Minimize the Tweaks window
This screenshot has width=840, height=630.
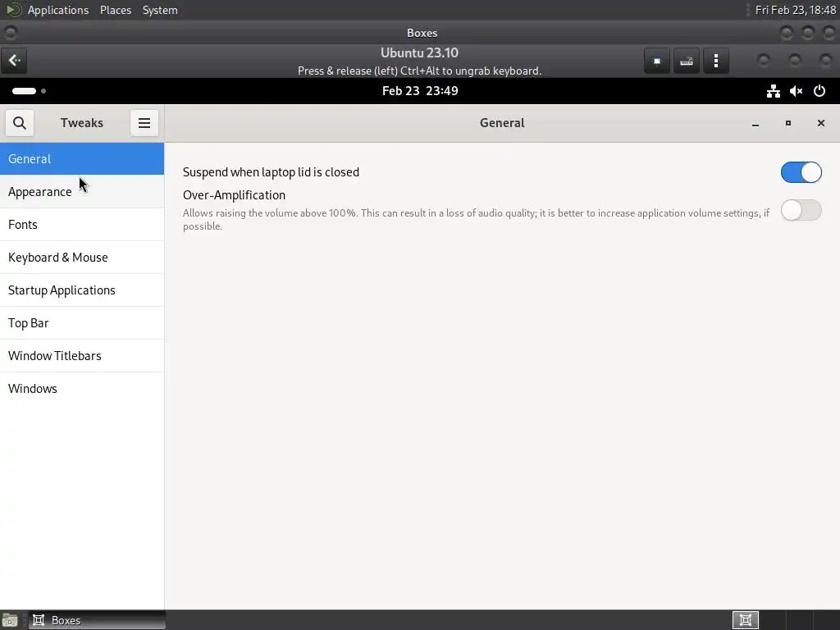[756, 123]
